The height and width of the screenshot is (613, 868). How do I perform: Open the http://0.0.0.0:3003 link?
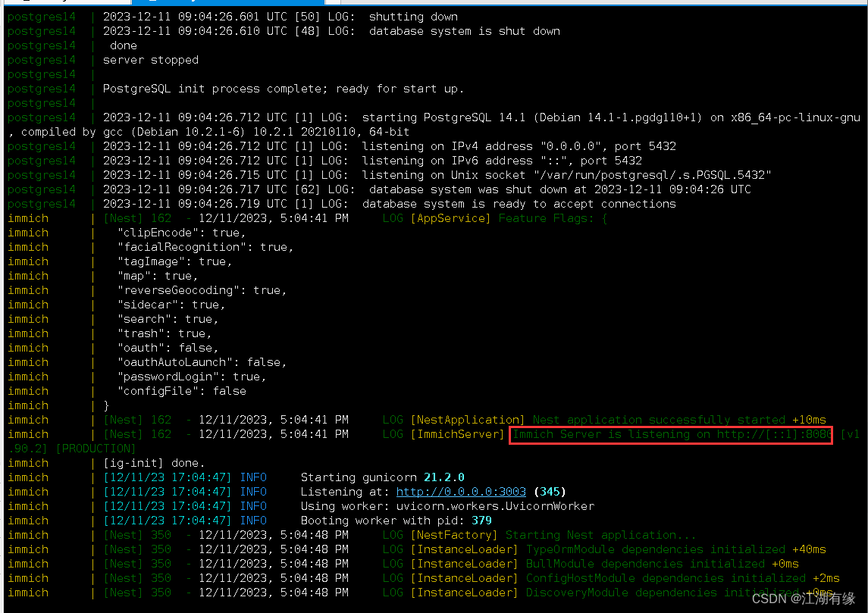pos(461,492)
